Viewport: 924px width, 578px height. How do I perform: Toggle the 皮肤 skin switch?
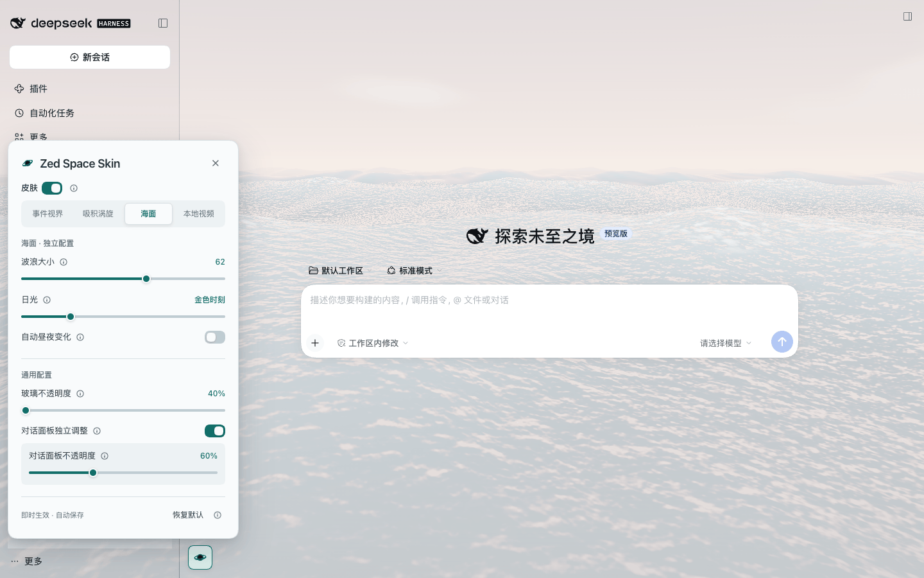tap(52, 188)
